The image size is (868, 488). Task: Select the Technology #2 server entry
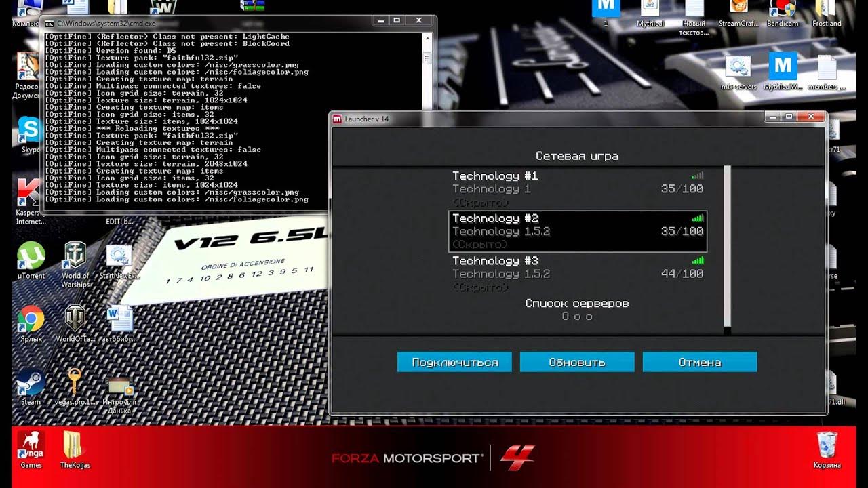(578, 231)
